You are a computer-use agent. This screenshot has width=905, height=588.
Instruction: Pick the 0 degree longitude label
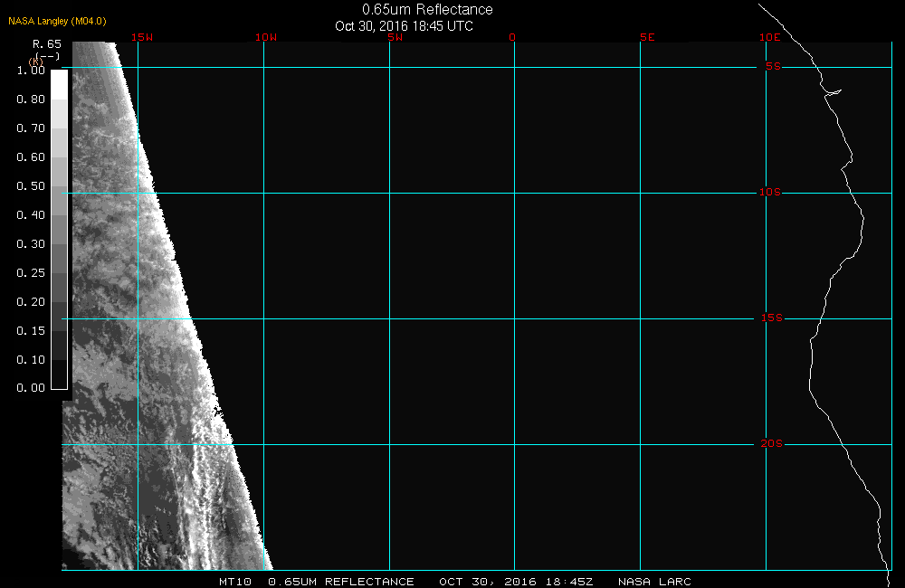point(513,37)
